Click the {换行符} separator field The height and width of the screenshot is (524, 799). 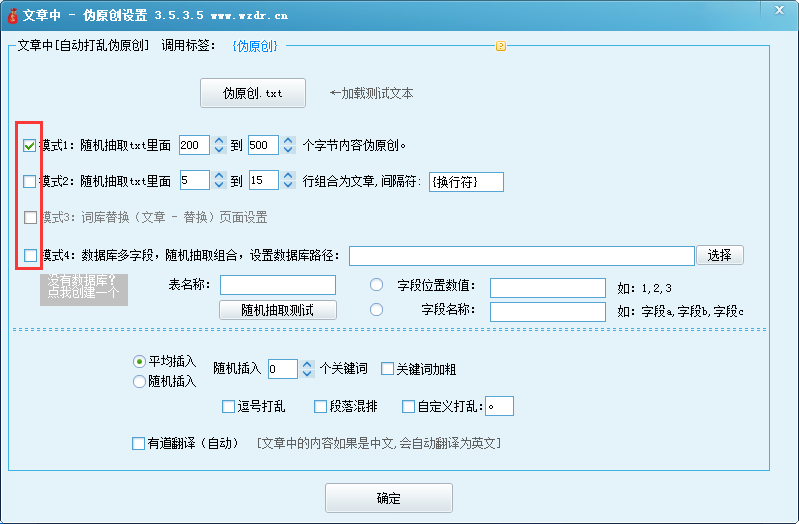[x=466, y=182]
